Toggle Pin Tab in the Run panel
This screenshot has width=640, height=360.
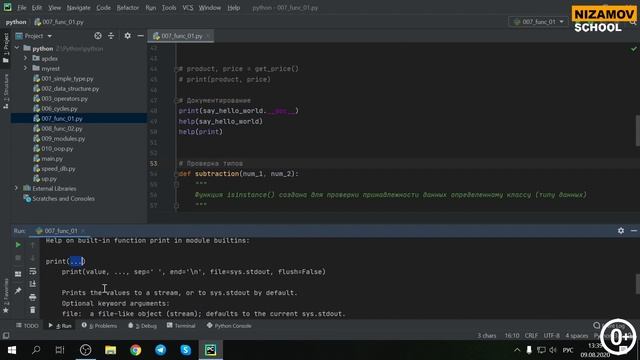click(x=18, y=291)
